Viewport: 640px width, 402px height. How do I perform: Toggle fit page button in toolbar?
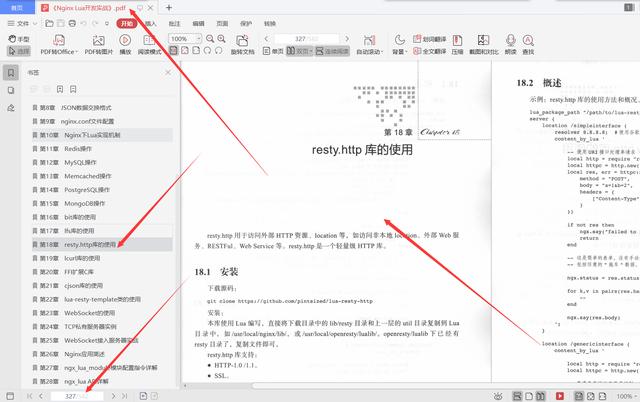click(x=185, y=51)
